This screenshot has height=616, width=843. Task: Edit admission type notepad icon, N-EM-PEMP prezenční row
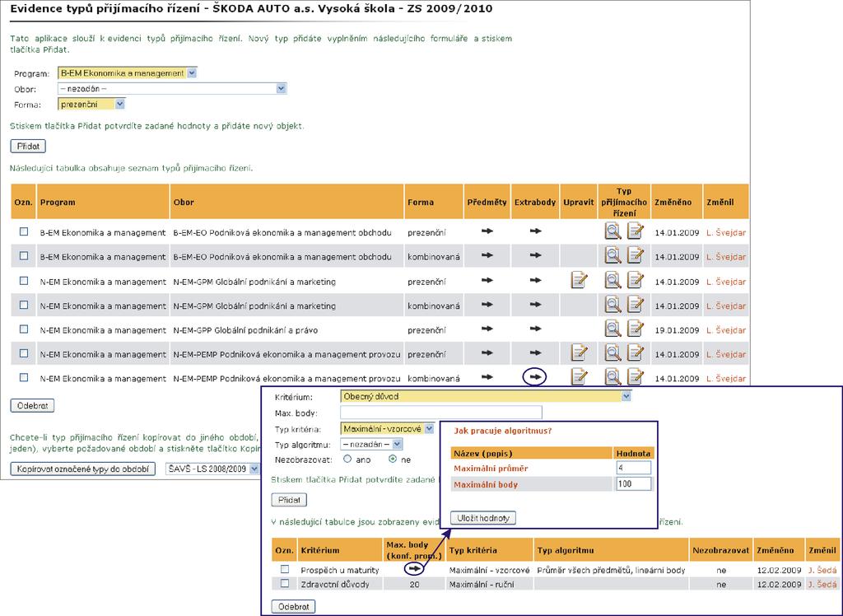pyautogui.click(x=636, y=353)
